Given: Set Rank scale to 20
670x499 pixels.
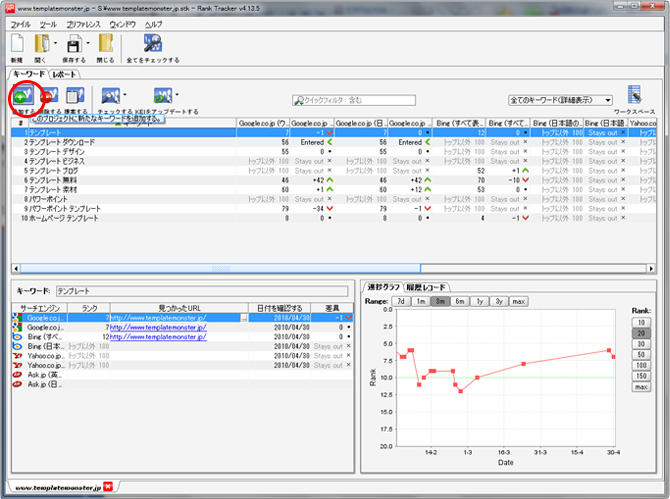Looking at the screenshot, I should tap(641, 333).
